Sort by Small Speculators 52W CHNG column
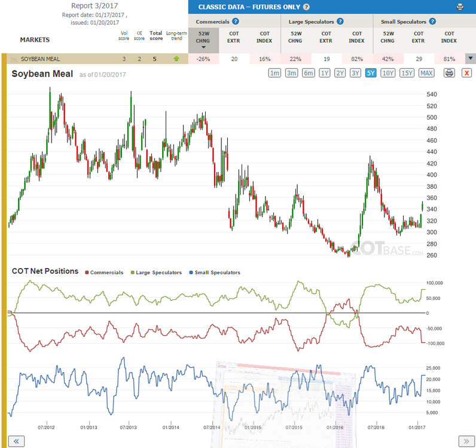Screen dimensions: 476x448 coord(387,37)
